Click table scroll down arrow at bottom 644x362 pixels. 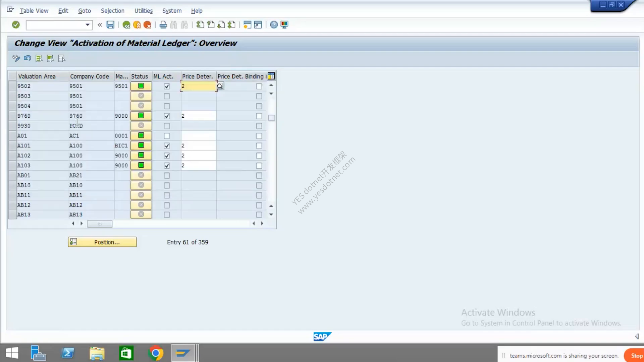click(x=271, y=215)
